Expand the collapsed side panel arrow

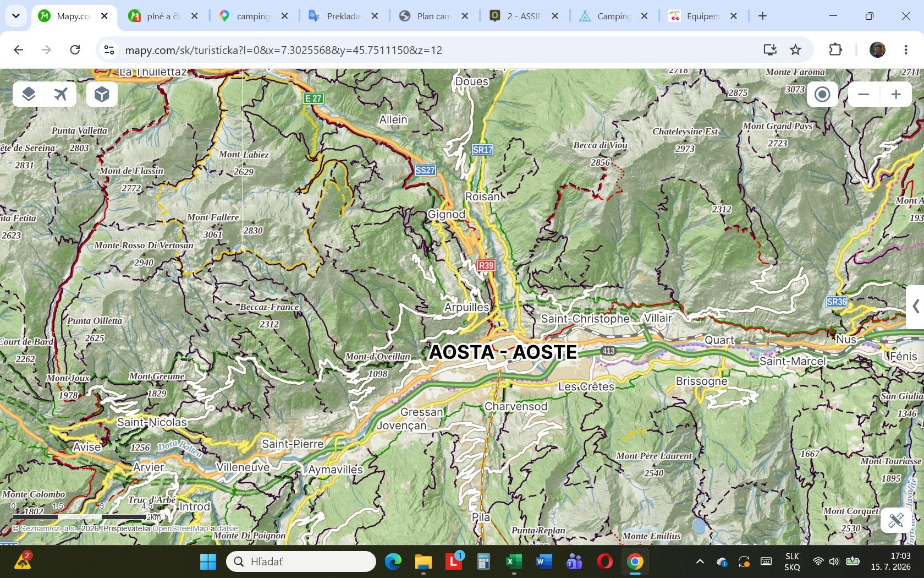click(x=916, y=306)
